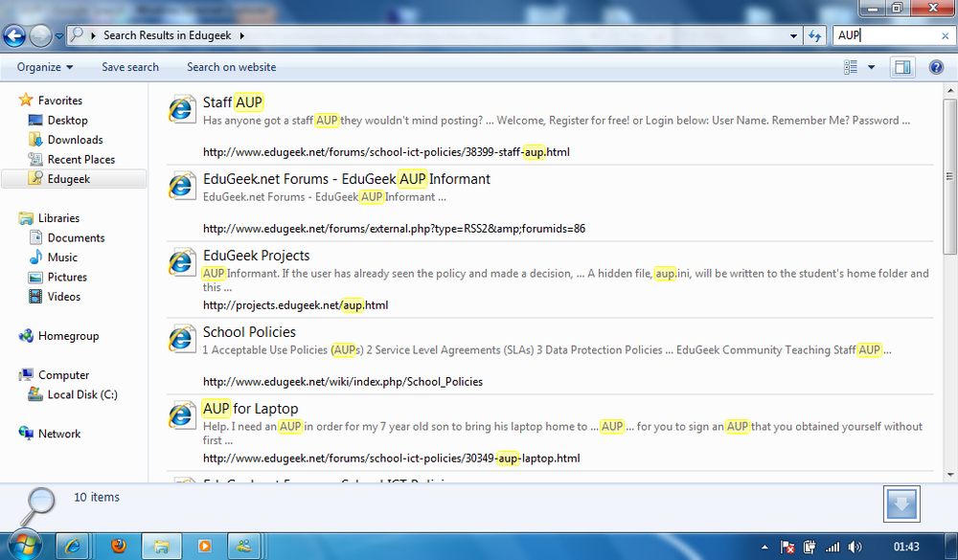The width and height of the screenshot is (958, 560).
Task: Show hidden tray icons arrow
Action: click(x=764, y=547)
